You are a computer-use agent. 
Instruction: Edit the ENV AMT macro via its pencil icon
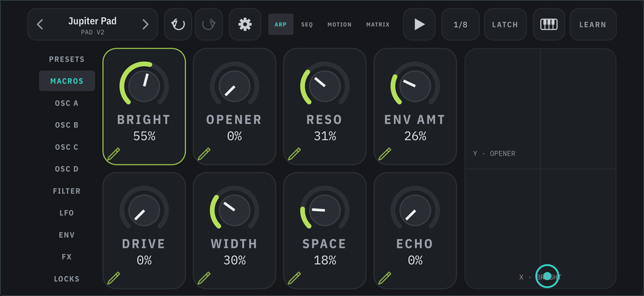[x=385, y=154]
